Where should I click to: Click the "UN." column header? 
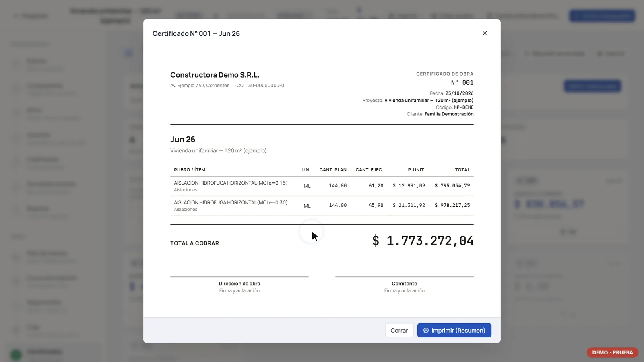point(306,170)
